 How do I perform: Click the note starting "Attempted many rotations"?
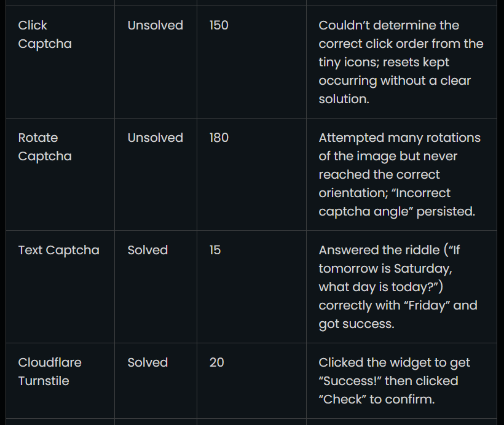tap(400, 174)
